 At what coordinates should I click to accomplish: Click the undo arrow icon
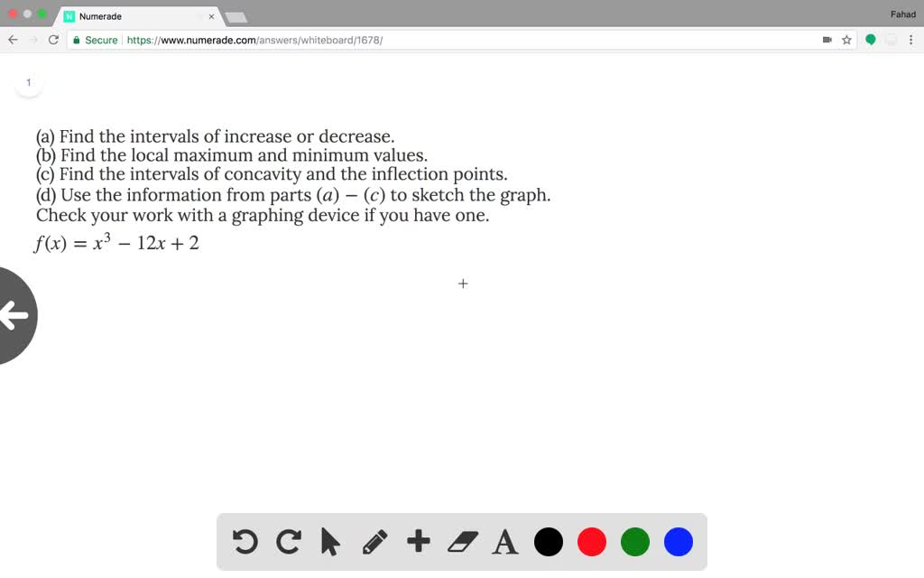(x=245, y=542)
